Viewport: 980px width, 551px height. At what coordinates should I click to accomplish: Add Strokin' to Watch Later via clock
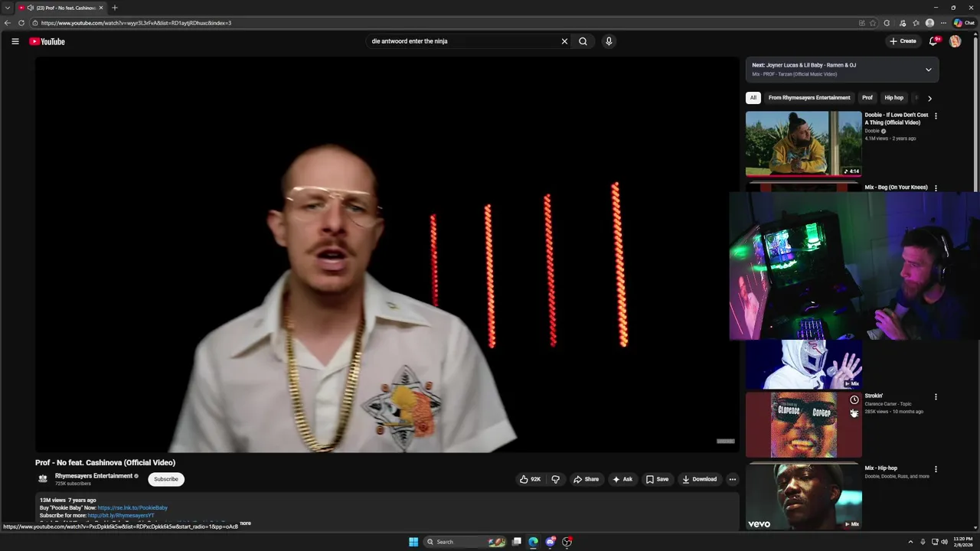854,399
